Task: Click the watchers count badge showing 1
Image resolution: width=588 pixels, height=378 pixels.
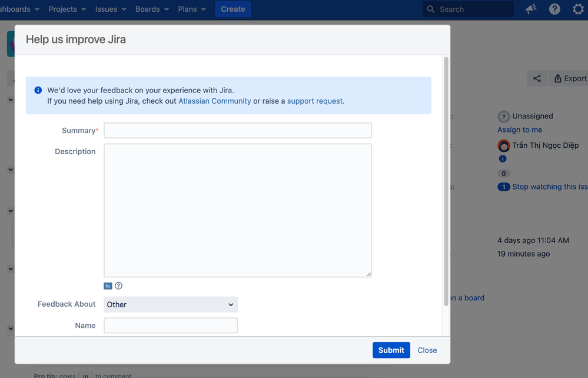Action: pyautogui.click(x=504, y=187)
